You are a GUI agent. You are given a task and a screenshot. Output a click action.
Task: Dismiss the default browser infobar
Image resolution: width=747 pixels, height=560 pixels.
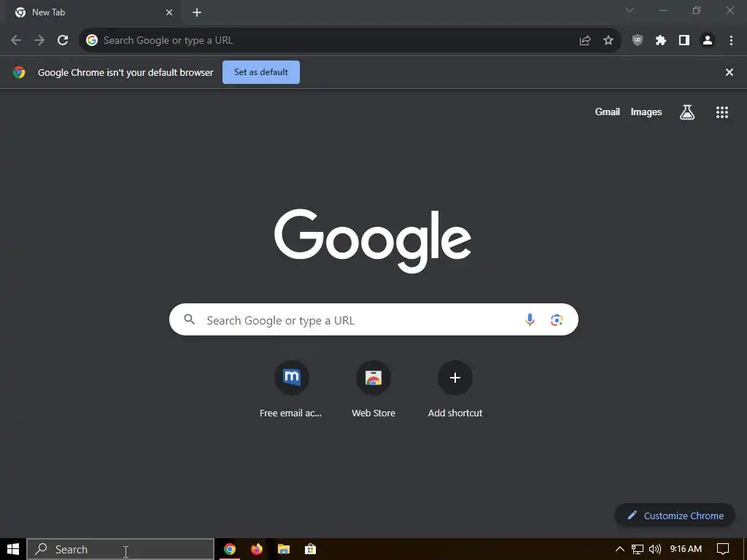point(729,72)
